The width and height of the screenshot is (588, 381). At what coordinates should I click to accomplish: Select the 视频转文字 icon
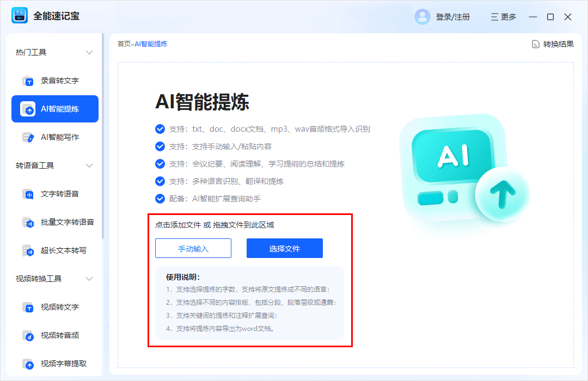[x=28, y=308]
